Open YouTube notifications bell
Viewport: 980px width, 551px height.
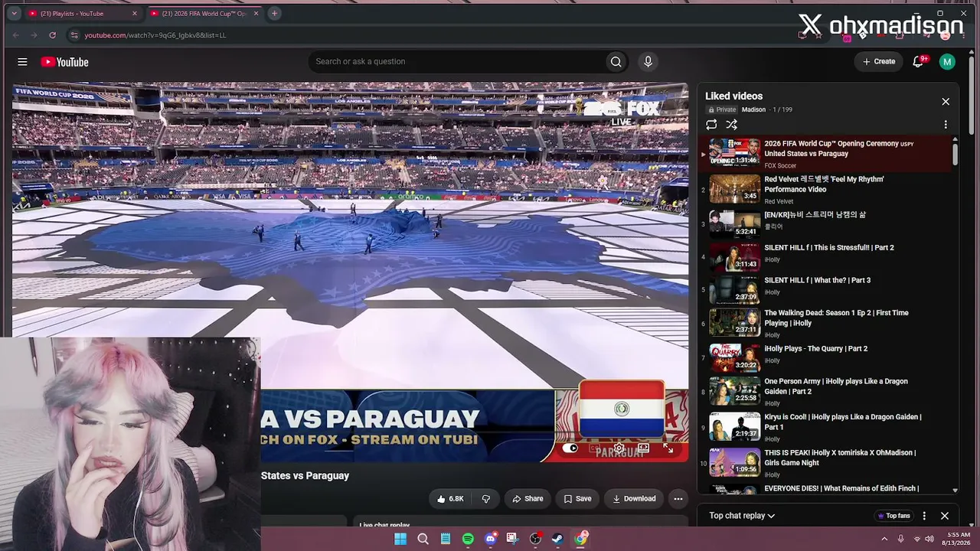tap(918, 62)
